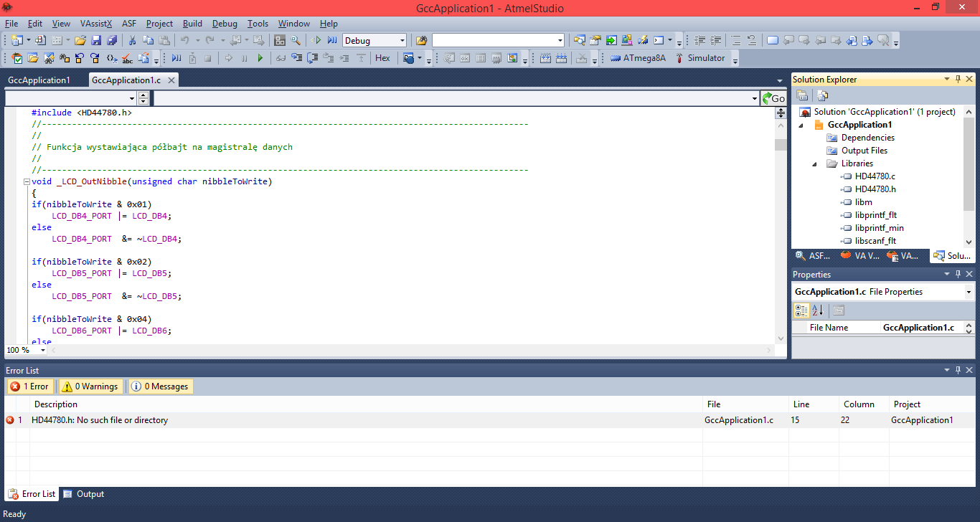
Task: Click the Step Over debug icon
Action: click(313, 58)
